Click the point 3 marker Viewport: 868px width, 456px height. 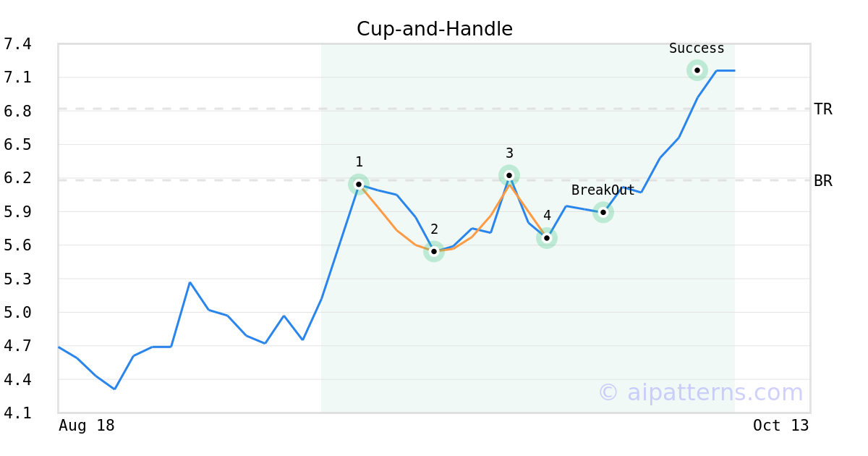click(x=509, y=175)
